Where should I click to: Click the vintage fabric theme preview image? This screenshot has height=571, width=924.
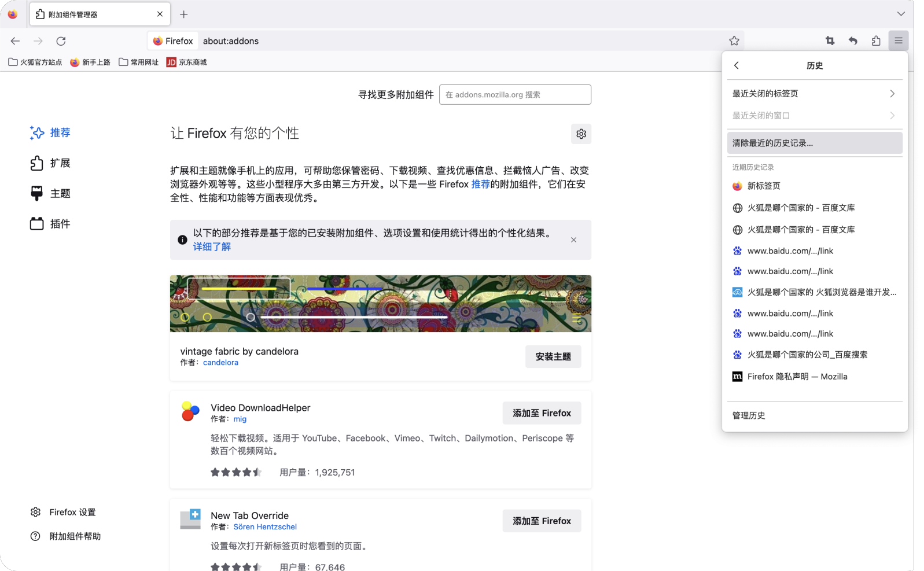[381, 303]
